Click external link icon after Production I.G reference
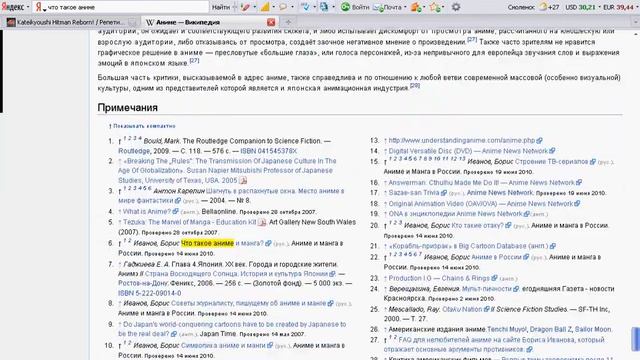640x360 pixels. click(494, 278)
